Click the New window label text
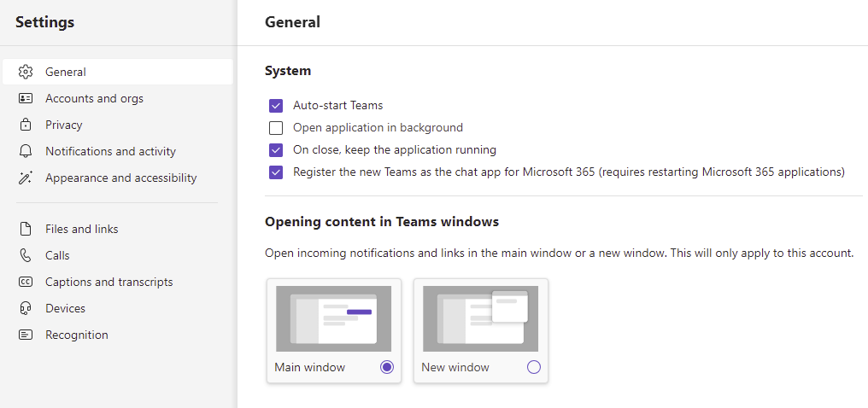 tap(455, 367)
